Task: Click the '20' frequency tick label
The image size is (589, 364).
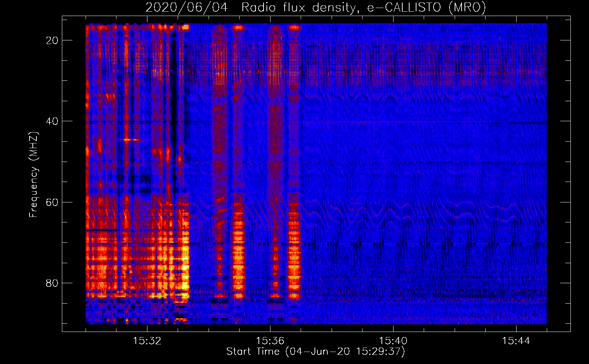Action: pos(52,40)
